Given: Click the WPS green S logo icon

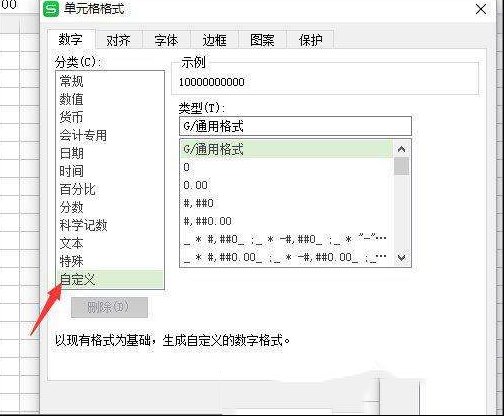Looking at the screenshot, I should pyautogui.click(x=51, y=9).
